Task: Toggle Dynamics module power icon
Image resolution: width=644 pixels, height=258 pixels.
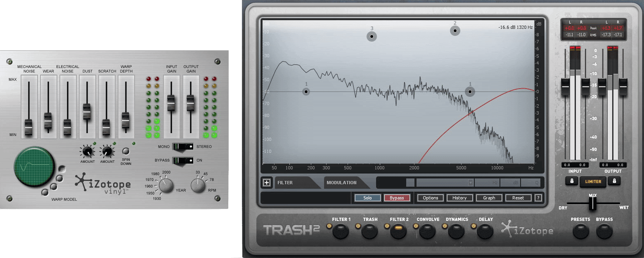Action: [445, 226]
